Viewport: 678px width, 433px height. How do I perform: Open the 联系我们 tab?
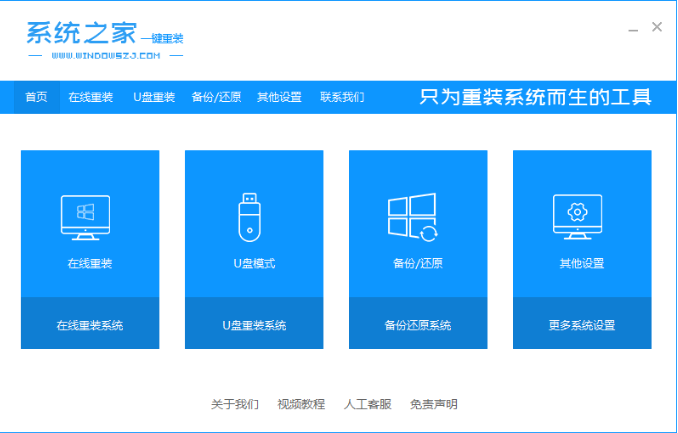point(342,97)
